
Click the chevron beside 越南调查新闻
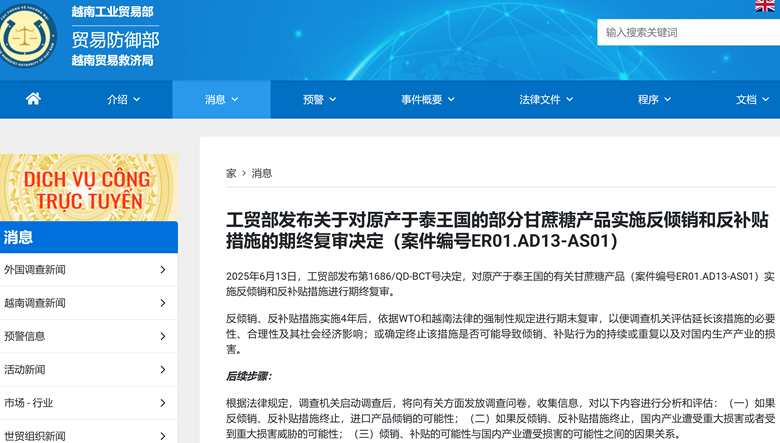(x=163, y=303)
